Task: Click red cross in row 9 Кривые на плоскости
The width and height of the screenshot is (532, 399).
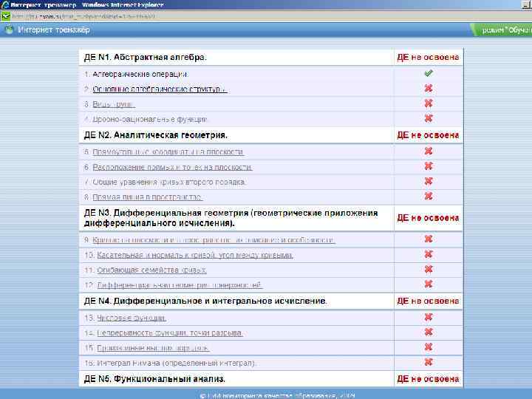Action: (429, 239)
